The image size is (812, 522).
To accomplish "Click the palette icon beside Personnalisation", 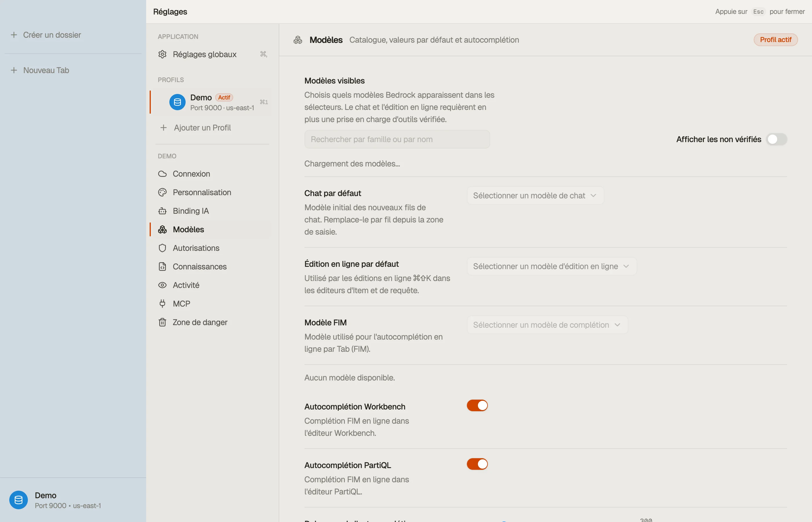I will 162,192.
